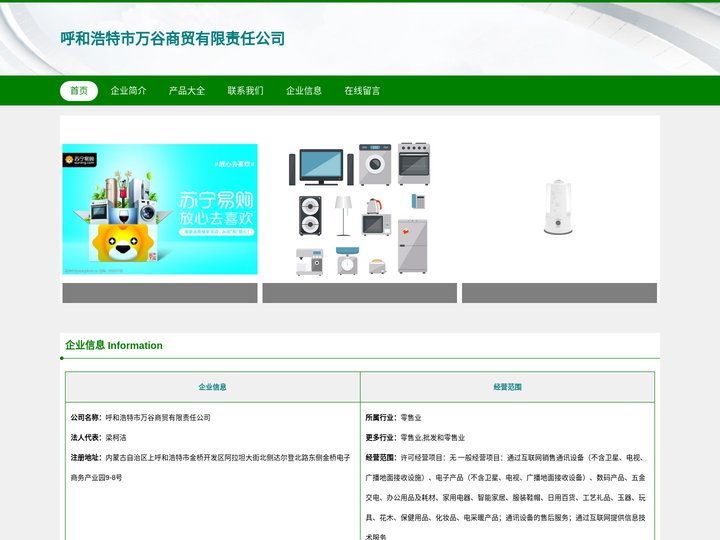Image resolution: width=720 pixels, height=540 pixels.
Task: Click the 企业信息 table column header
Action: tap(213, 387)
